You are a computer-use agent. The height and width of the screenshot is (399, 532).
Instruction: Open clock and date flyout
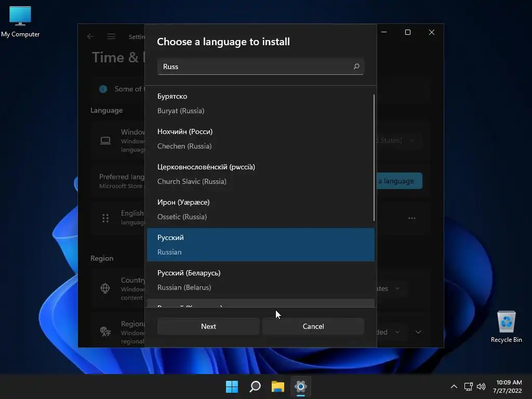pyautogui.click(x=507, y=387)
